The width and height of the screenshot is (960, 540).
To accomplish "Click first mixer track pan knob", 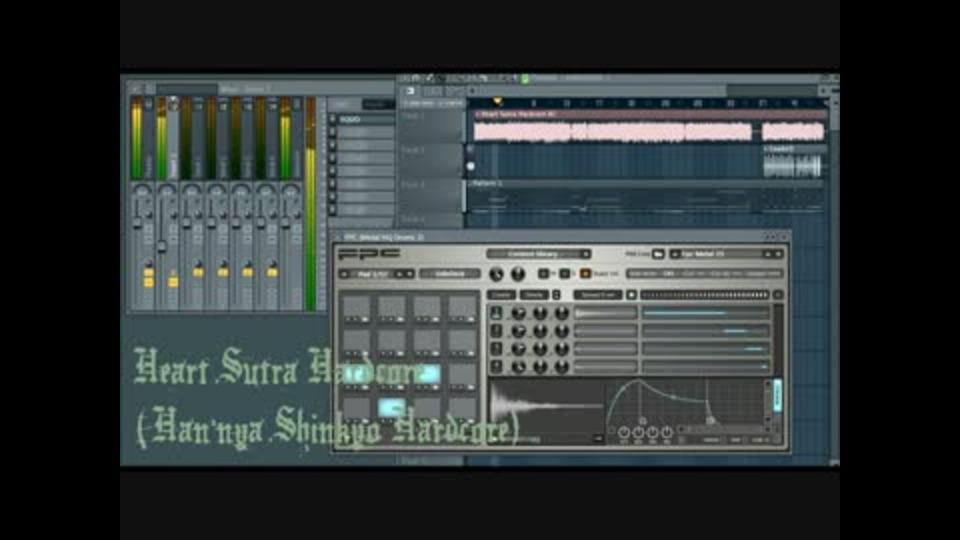I will 142,190.
